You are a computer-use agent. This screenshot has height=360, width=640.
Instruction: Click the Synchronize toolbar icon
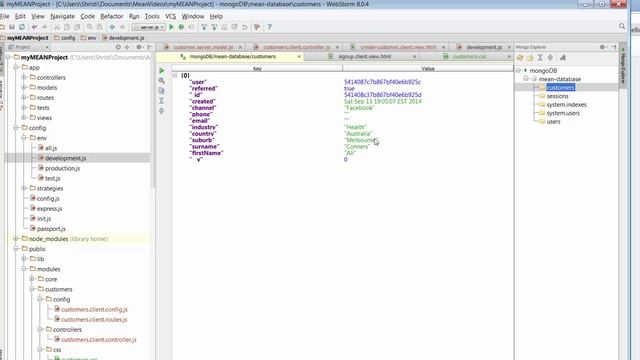[x=22, y=27]
